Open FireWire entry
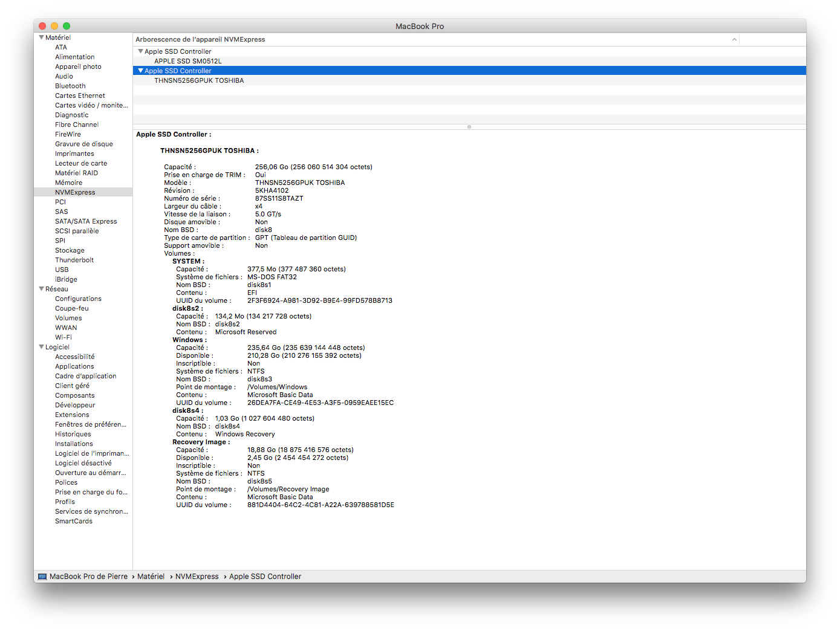840x631 pixels. tap(68, 134)
